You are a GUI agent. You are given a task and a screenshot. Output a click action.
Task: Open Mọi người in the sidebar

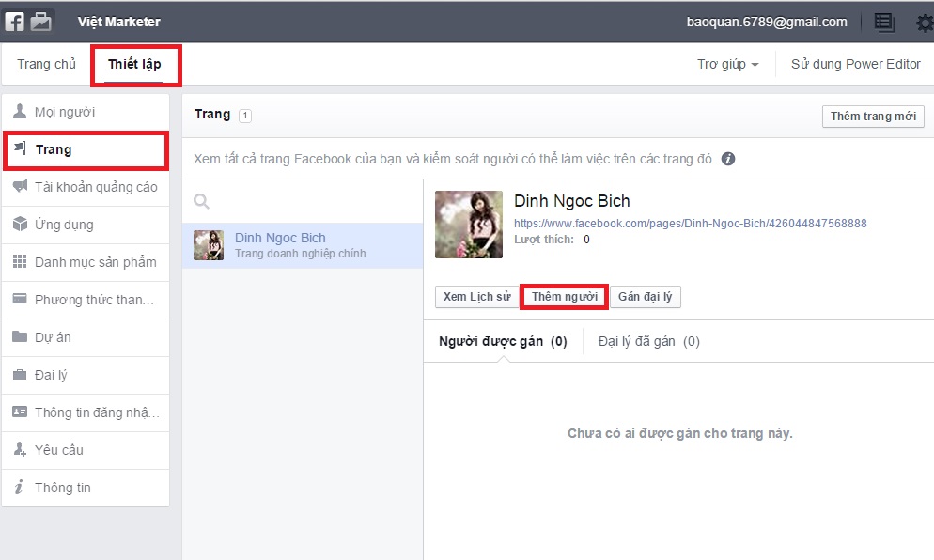86,112
